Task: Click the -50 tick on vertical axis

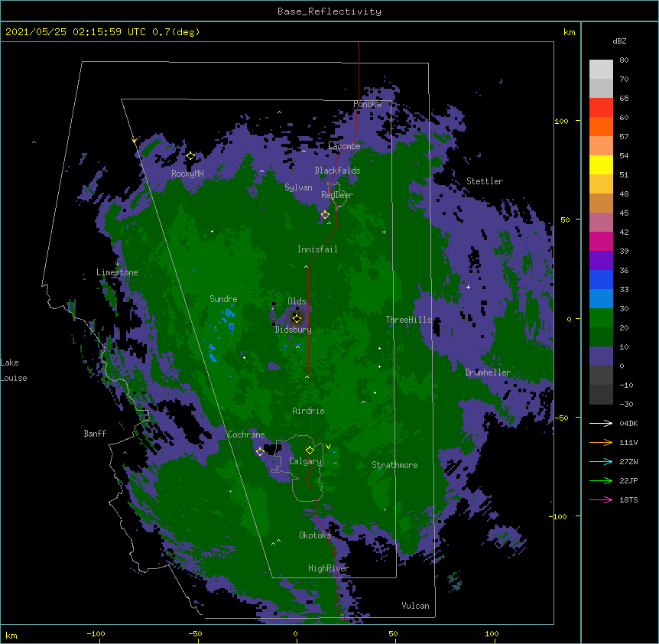Action: 561,418
